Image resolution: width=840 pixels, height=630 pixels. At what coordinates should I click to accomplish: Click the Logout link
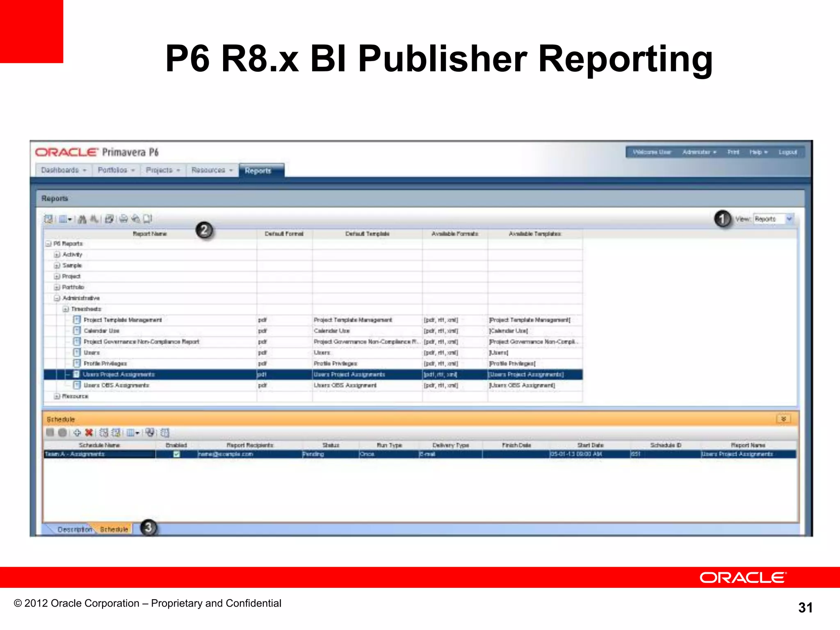[787, 152]
